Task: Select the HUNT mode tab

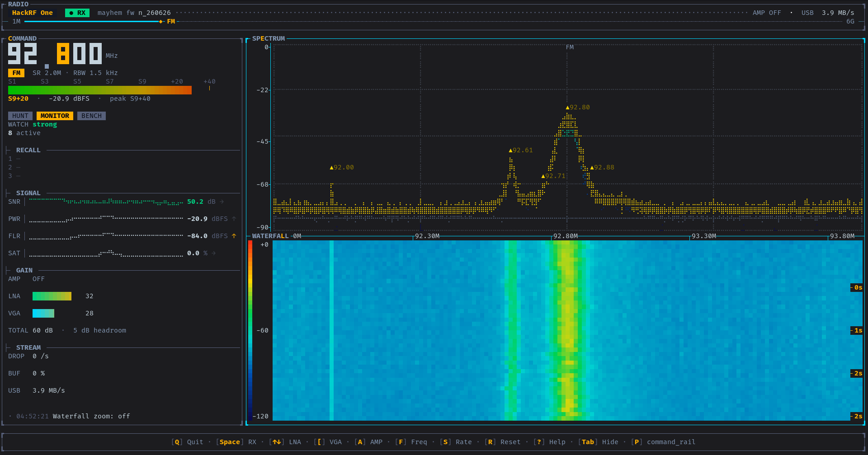Action: (20, 116)
